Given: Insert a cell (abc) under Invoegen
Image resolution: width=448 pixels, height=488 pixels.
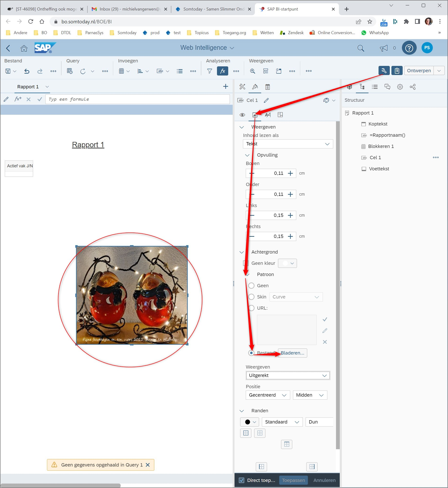Looking at the screenshot, I should pos(160,71).
